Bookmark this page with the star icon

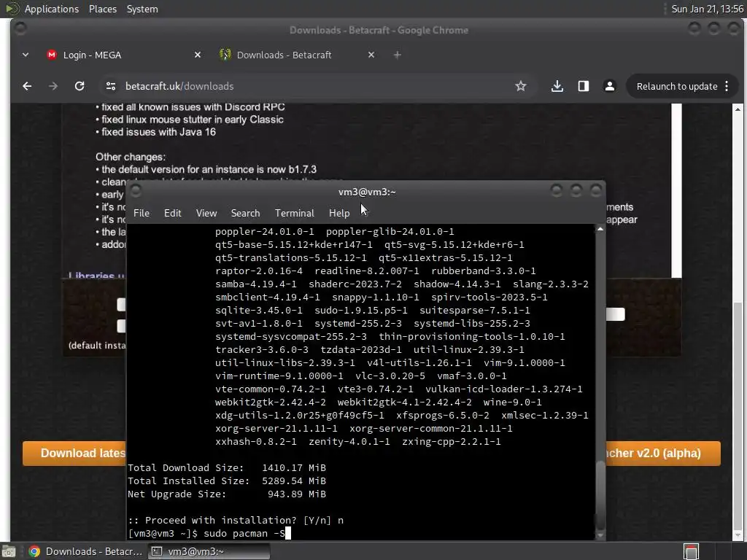(x=521, y=86)
